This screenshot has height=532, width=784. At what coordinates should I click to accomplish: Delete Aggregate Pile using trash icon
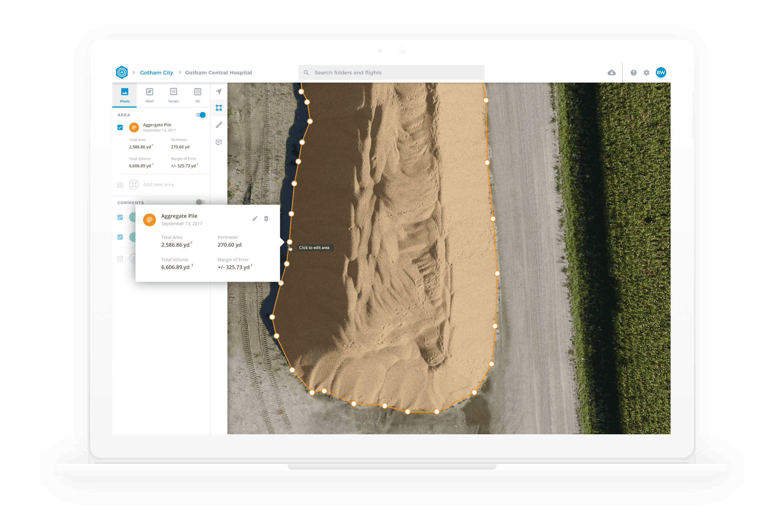click(x=266, y=219)
